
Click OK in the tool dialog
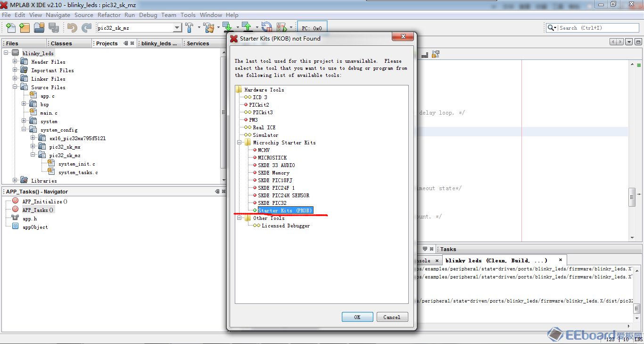(357, 317)
